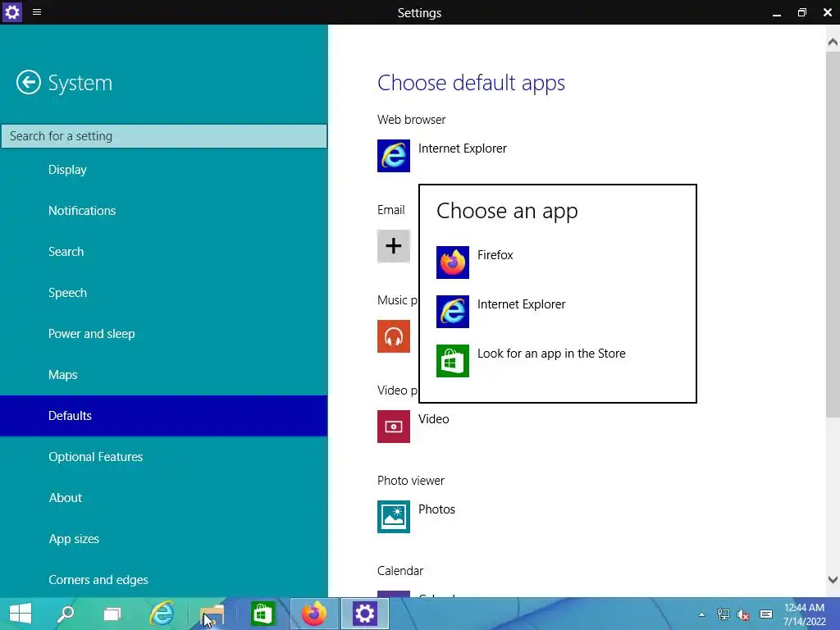Screen dimensions: 840x630
Task: Click the System heading
Action: coord(80,83)
